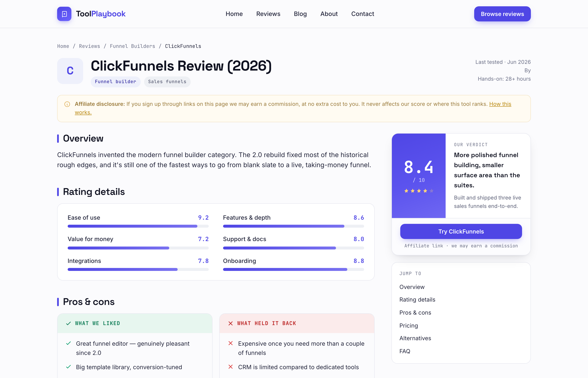Jump to Pricing in the sidebar

pyautogui.click(x=408, y=325)
